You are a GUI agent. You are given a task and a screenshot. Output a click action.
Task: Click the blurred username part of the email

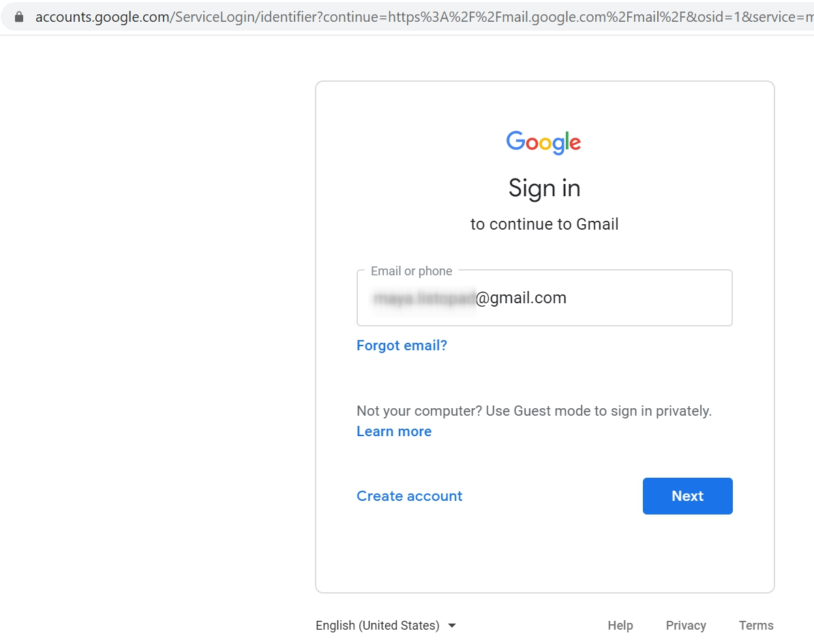point(423,298)
